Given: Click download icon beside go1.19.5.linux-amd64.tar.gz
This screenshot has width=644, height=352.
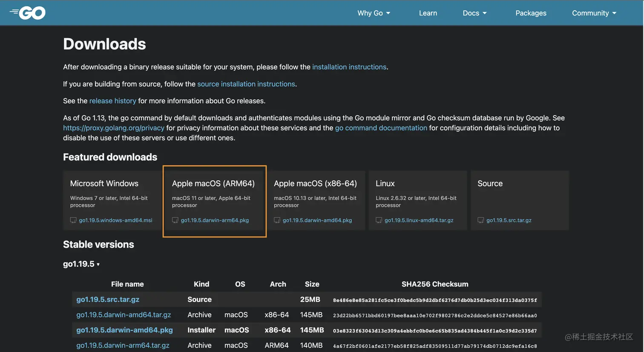Looking at the screenshot, I should [x=379, y=220].
